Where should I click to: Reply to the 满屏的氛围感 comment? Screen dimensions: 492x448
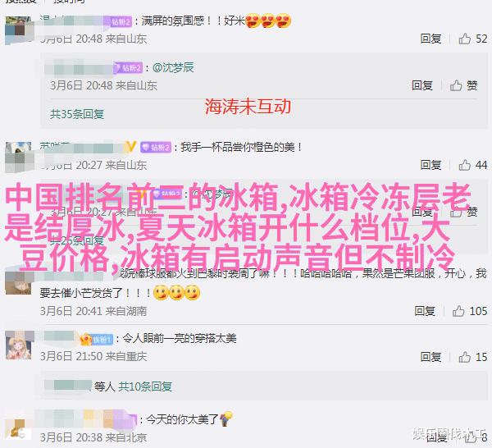point(430,39)
